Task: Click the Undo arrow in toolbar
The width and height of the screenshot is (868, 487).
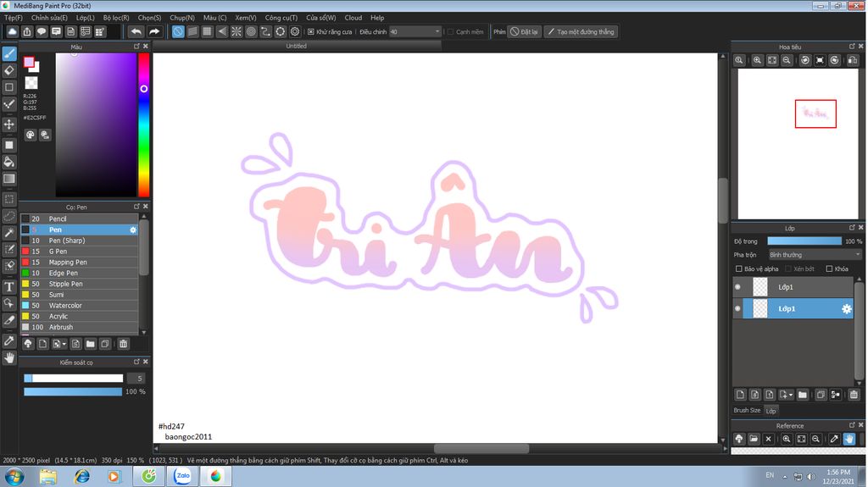Action: (136, 31)
